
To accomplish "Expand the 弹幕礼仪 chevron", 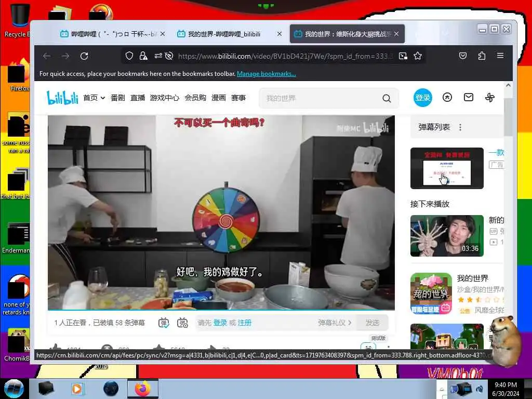I will [350, 323].
